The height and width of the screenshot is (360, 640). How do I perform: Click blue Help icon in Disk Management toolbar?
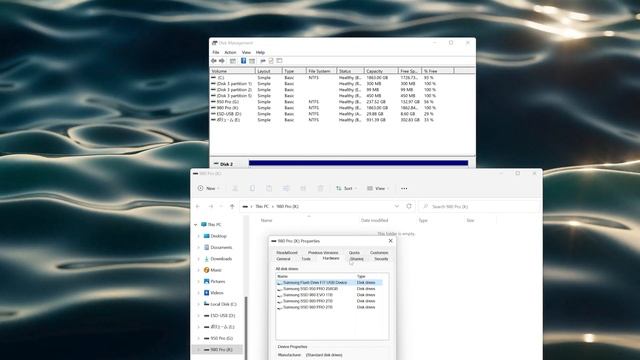243,61
